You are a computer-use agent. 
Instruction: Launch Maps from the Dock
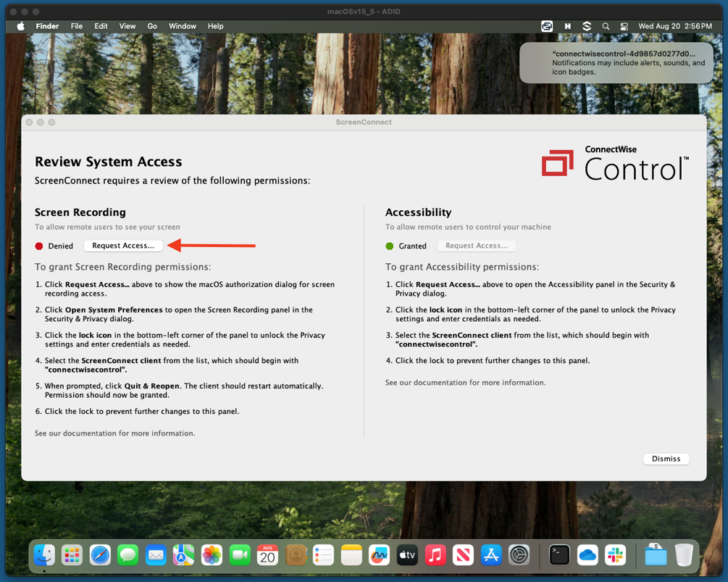tap(184, 555)
